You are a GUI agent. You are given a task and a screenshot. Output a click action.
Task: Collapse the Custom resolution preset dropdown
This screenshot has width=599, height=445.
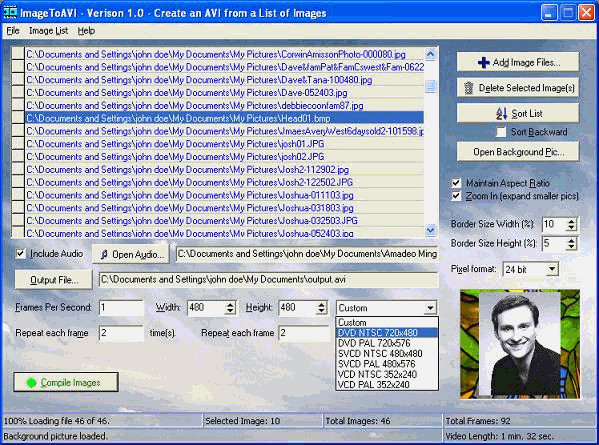(431, 308)
